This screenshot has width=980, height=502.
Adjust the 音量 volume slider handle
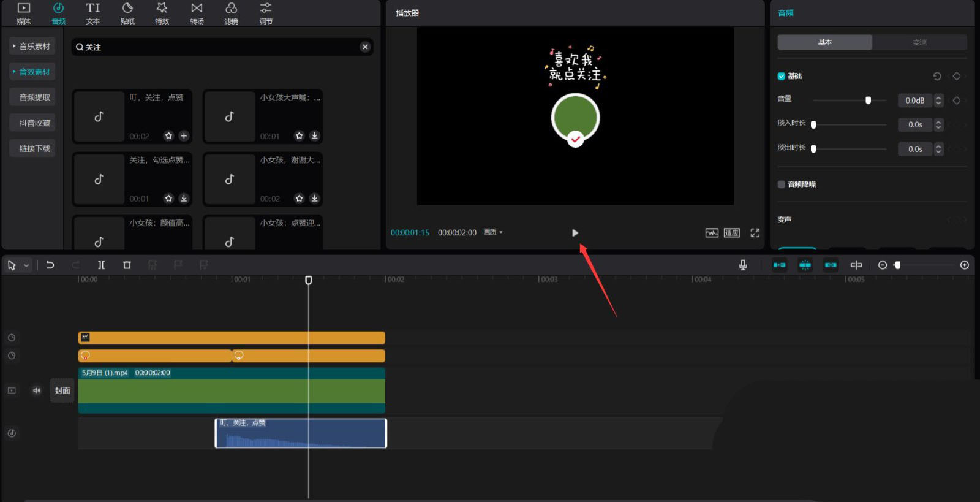click(x=868, y=101)
